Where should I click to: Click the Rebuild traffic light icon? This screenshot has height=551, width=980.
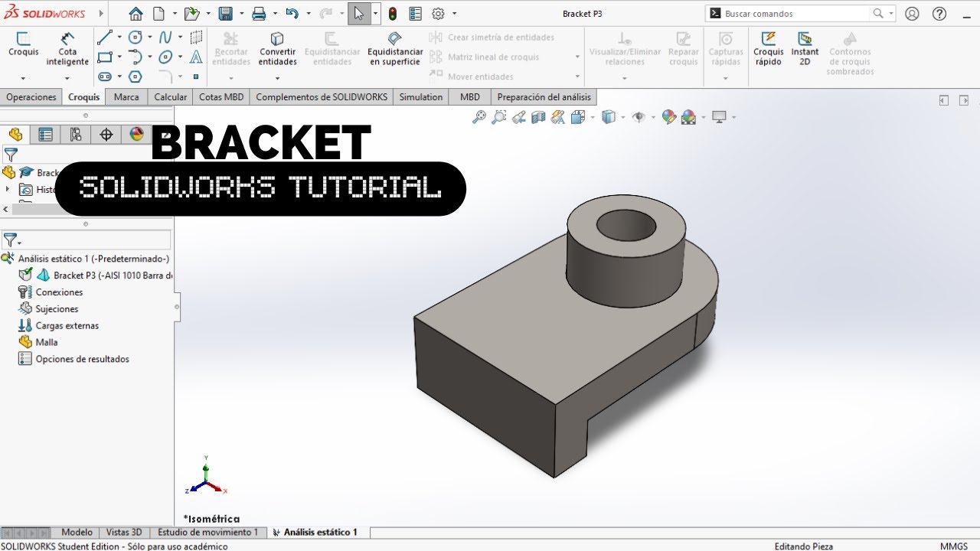click(392, 13)
